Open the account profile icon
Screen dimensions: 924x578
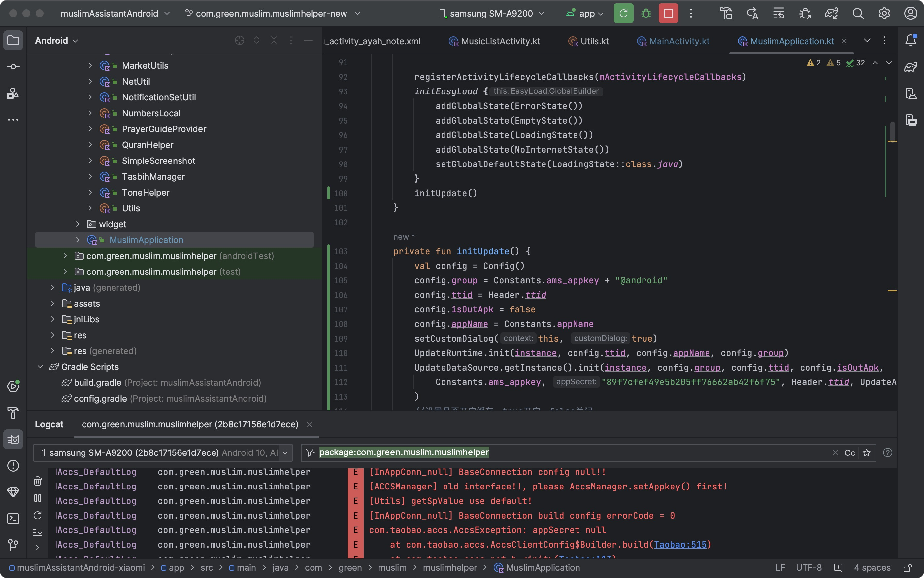[x=911, y=14]
